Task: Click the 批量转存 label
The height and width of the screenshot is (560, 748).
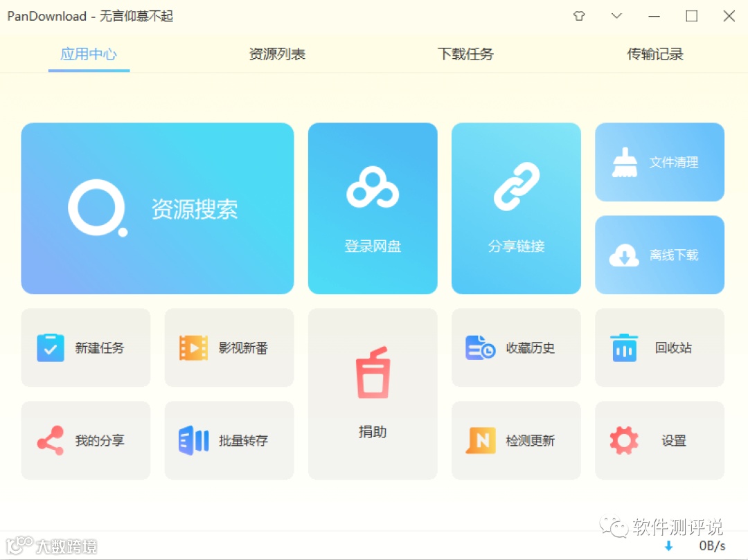Action: pos(243,440)
